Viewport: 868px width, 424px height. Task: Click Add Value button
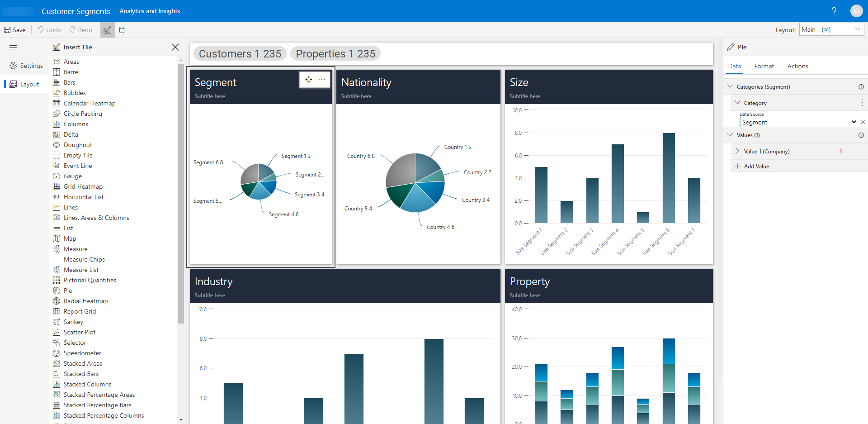tap(756, 166)
